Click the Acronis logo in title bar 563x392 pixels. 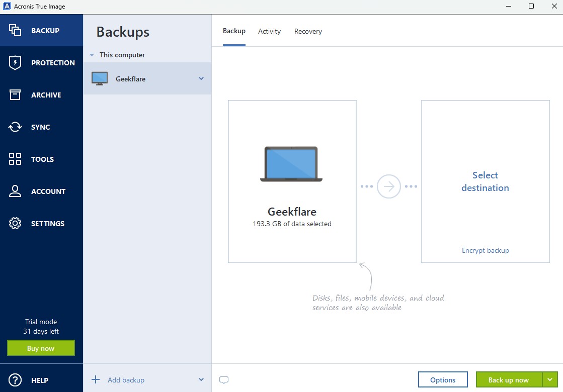[x=7, y=6]
